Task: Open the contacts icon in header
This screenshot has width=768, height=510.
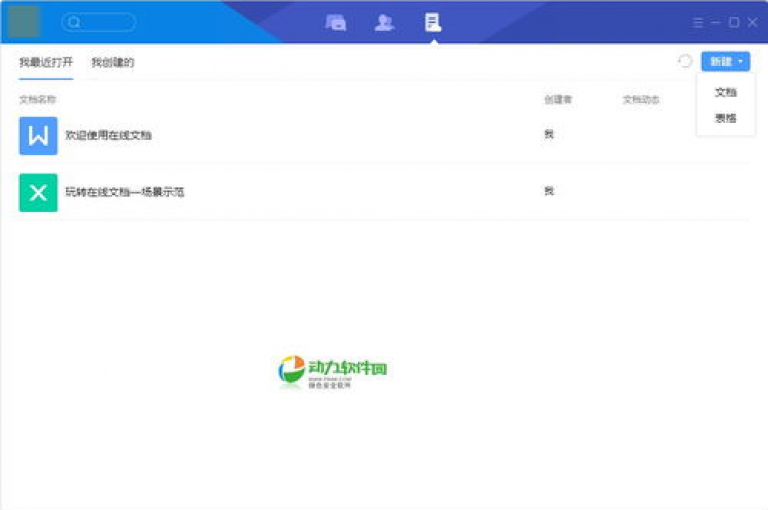Action: (x=384, y=23)
